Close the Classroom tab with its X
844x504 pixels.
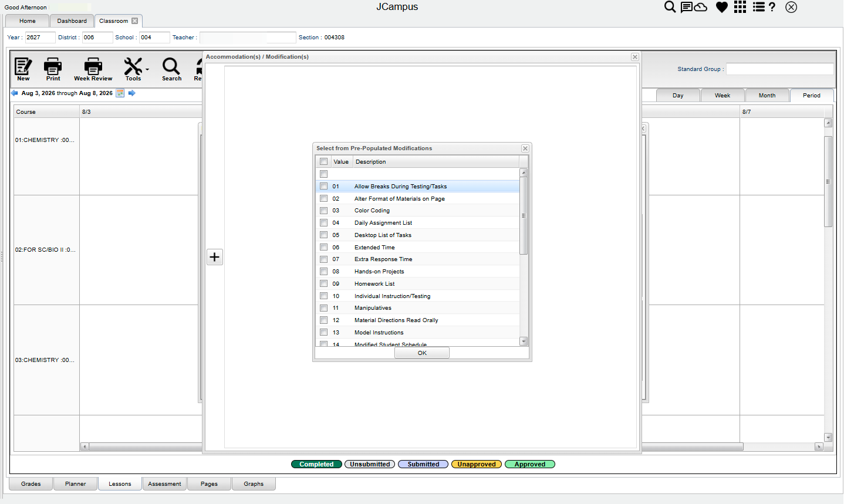(x=134, y=21)
